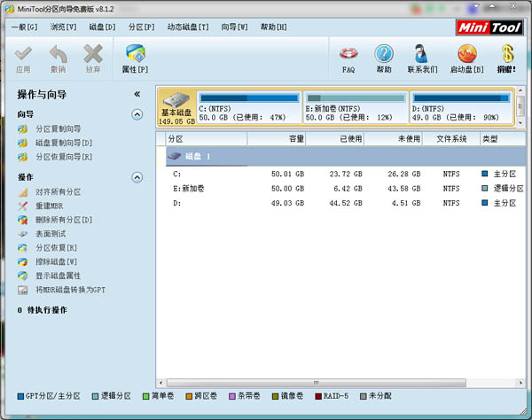Select the D: (NTFS) 90% usage bar

click(x=462, y=98)
